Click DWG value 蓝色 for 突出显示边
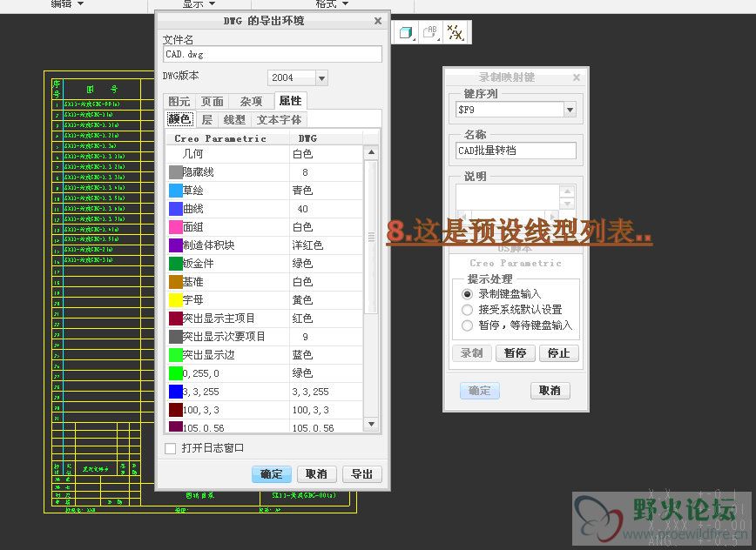 pos(303,355)
